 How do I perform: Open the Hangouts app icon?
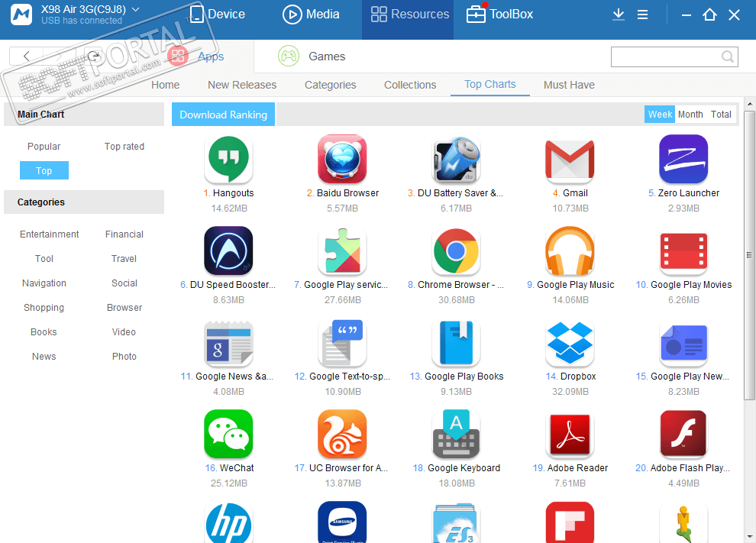[228, 159]
